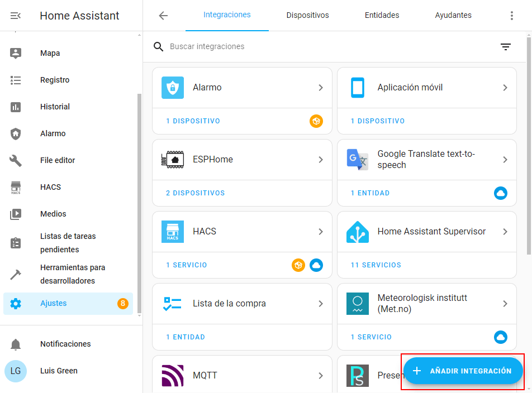Image resolution: width=532 pixels, height=393 pixels.
Task: Open the 11 servicios link
Action: 376,265
